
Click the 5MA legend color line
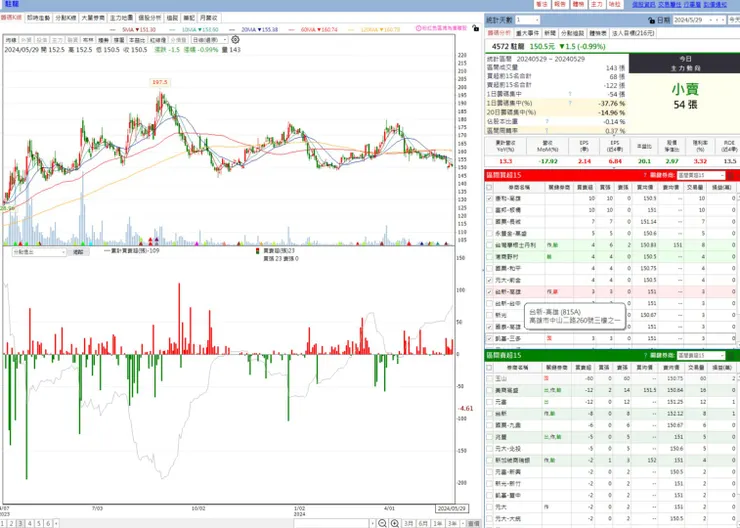[113, 29]
